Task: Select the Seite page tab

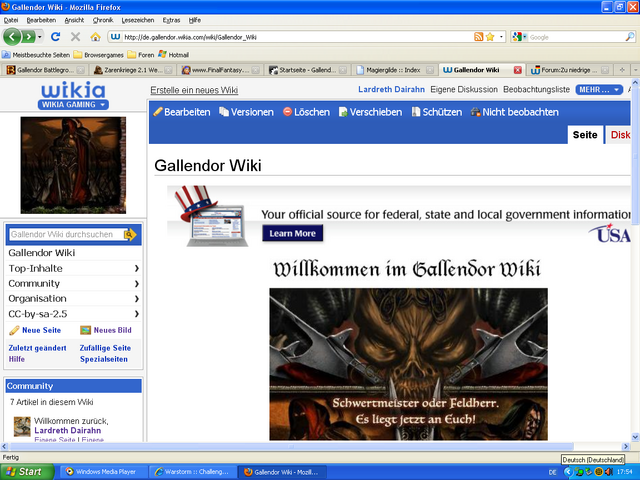Action: pyautogui.click(x=585, y=135)
